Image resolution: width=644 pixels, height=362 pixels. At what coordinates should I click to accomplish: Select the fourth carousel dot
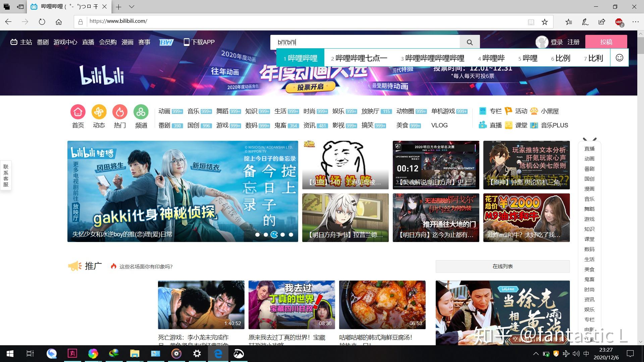tap(283, 235)
